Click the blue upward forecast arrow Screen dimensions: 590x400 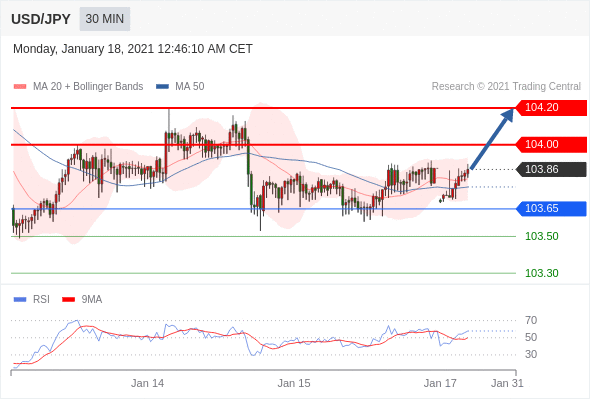pos(492,138)
